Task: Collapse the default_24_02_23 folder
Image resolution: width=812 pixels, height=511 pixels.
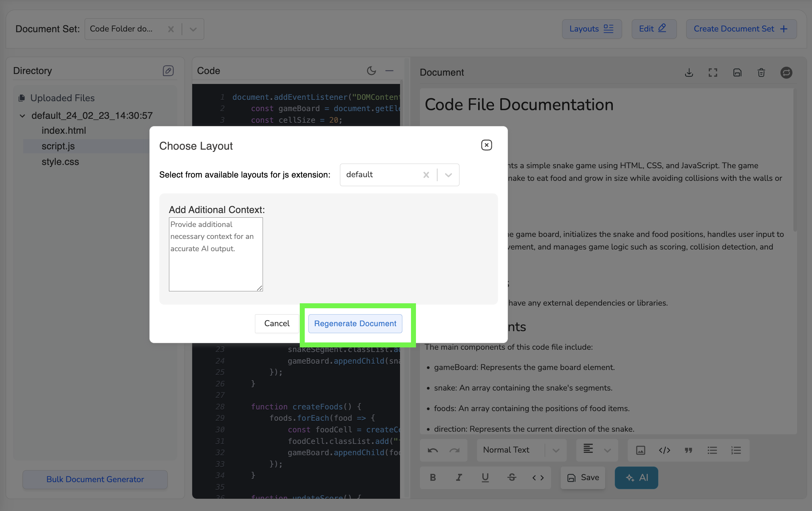Action: tap(22, 115)
